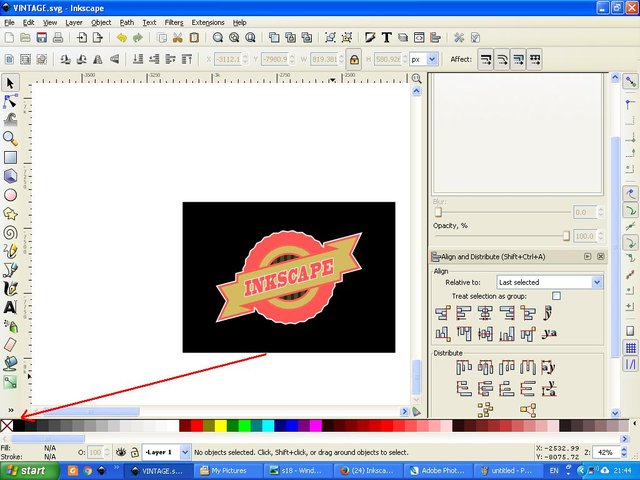Select the Text tool in toolbox
Image resolution: width=640 pixels, height=480 pixels.
click(10, 307)
